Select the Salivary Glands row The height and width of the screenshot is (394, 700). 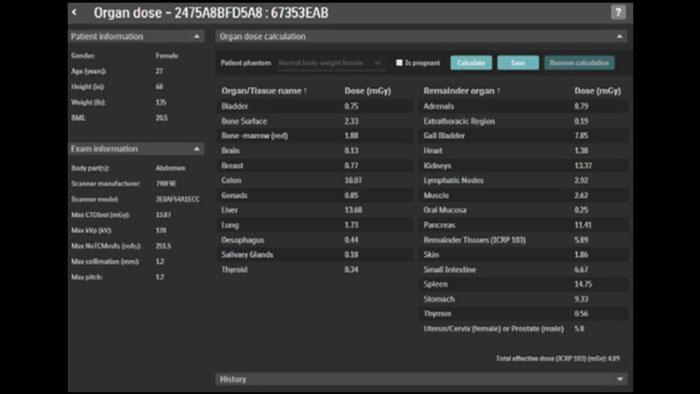pyautogui.click(x=316, y=255)
